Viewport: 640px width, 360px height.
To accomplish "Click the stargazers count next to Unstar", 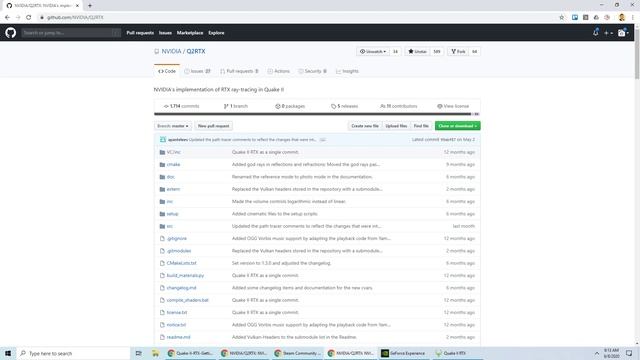I will pos(437,51).
